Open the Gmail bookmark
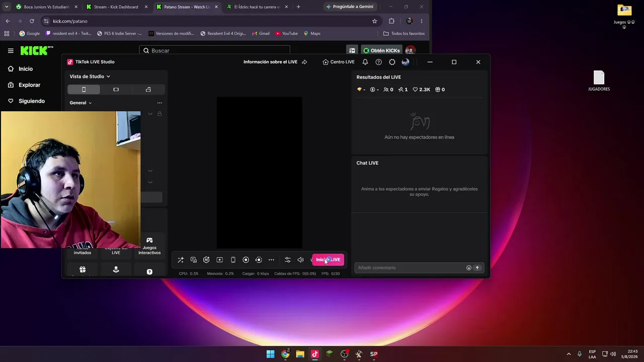The width and height of the screenshot is (644, 362). tap(261, 34)
